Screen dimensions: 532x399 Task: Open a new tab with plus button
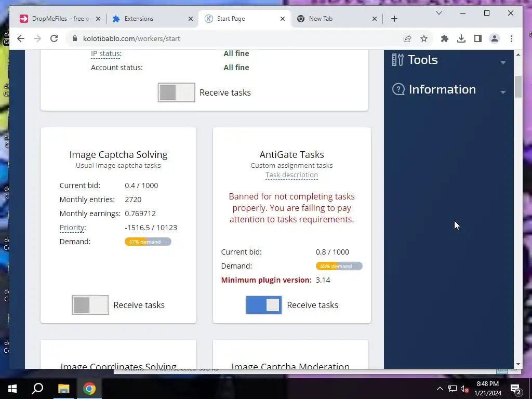(394, 19)
